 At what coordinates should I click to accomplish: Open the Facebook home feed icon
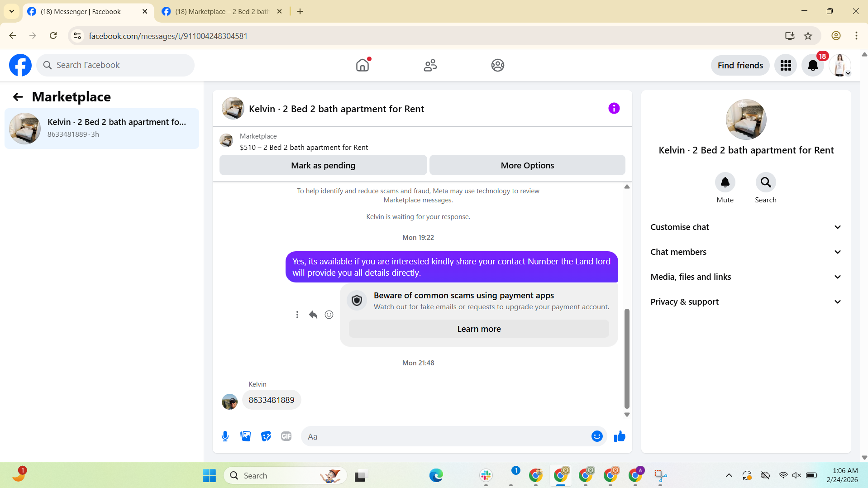click(362, 65)
